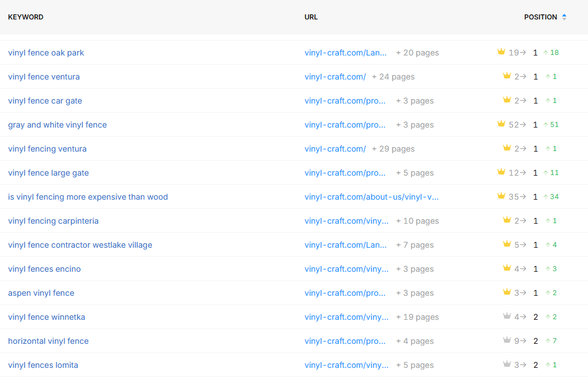Viewport: 588px width, 377px height.
Task: Click the Position column sort arrows icon
Action: pos(564,17)
